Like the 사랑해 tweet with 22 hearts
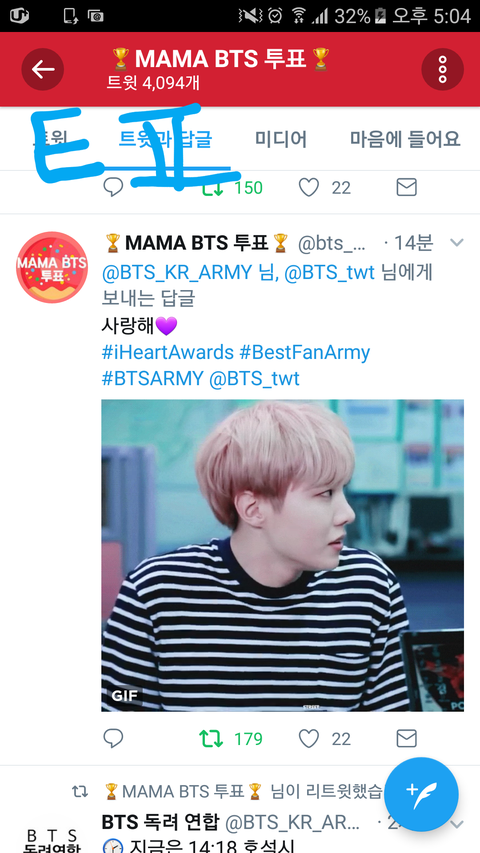The width and height of the screenshot is (480, 853). (309, 738)
